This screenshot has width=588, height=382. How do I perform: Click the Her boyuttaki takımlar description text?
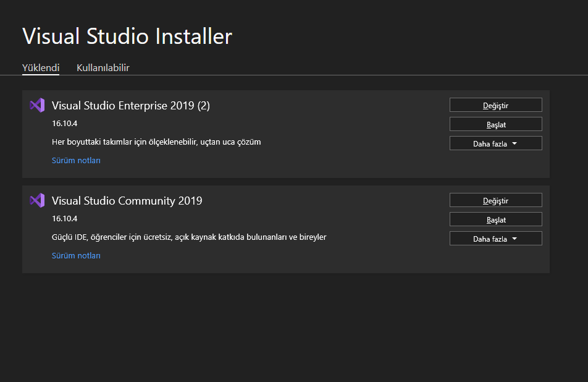coord(156,142)
